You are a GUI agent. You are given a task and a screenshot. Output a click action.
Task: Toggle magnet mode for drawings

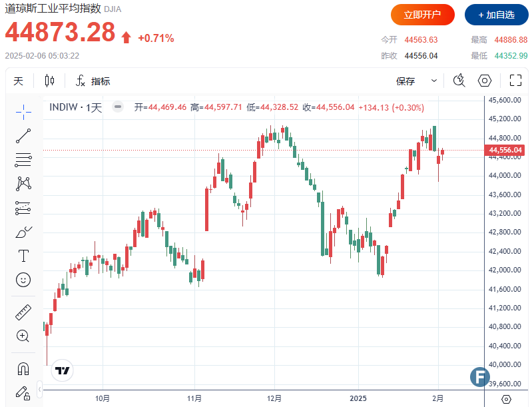tap(23, 368)
